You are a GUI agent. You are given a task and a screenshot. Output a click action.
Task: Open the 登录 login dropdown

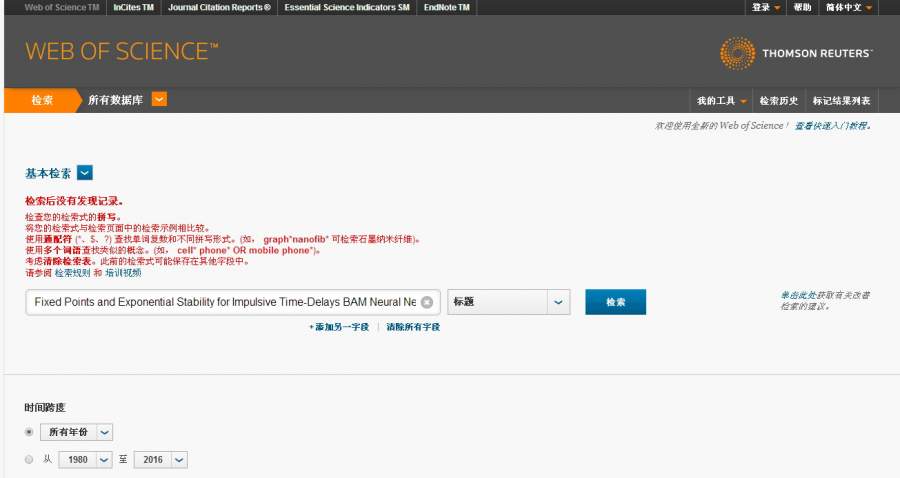[766, 7]
